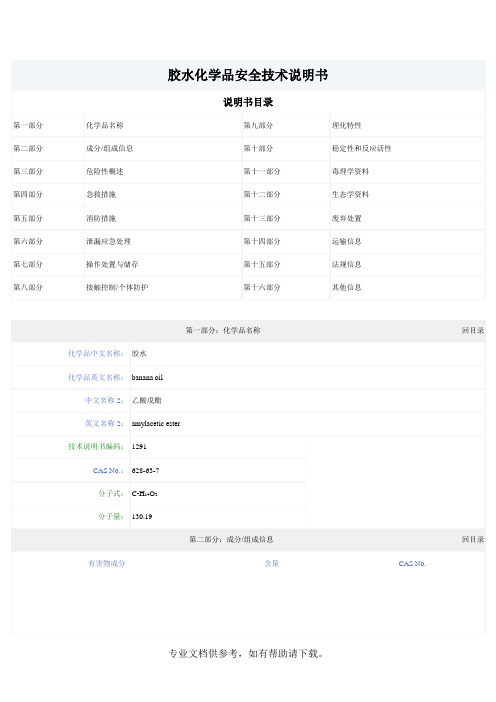The height and width of the screenshot is (702, 496).
Task: Click the 技术说明书编码 label
Action: [x=96, y=446]
